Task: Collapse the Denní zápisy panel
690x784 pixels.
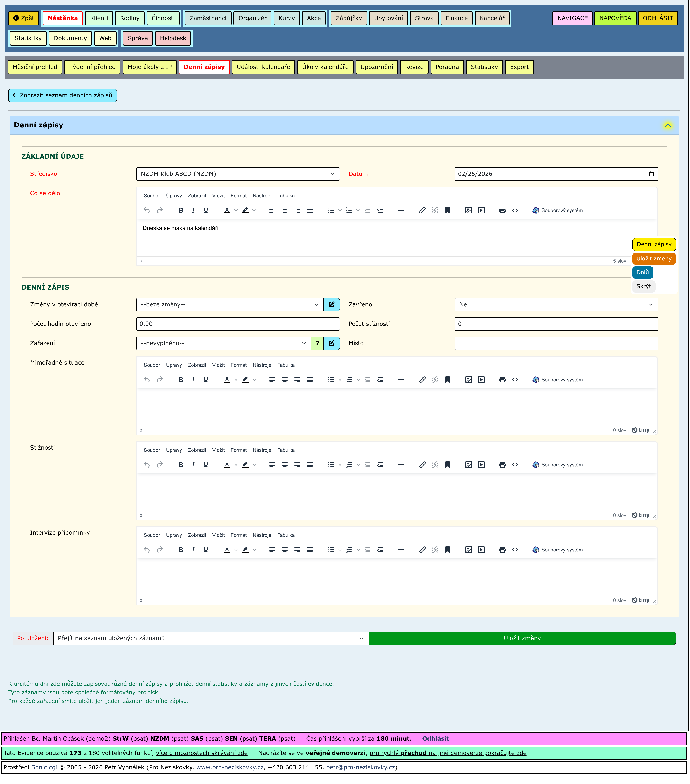Action: click(668, 126)
